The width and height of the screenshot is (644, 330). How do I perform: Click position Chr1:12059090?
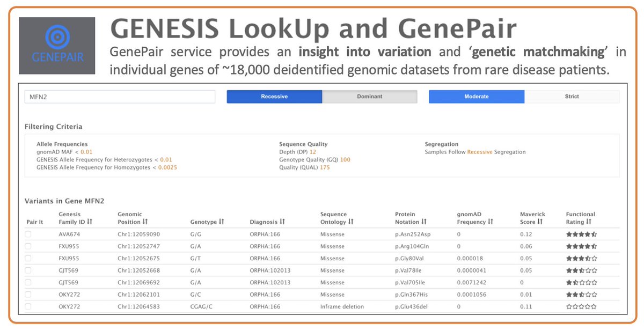[x=138, y=234]
